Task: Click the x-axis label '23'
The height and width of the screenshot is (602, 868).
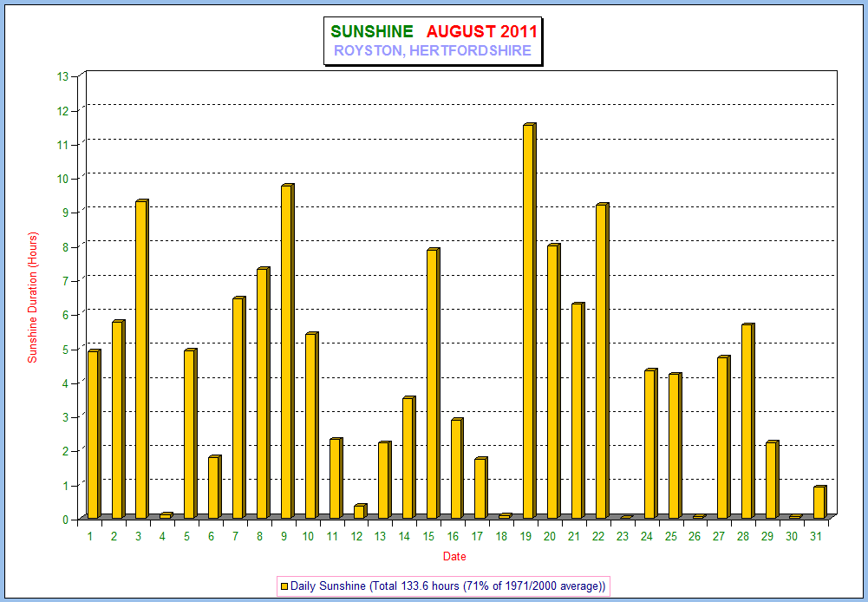Action: 623,536
